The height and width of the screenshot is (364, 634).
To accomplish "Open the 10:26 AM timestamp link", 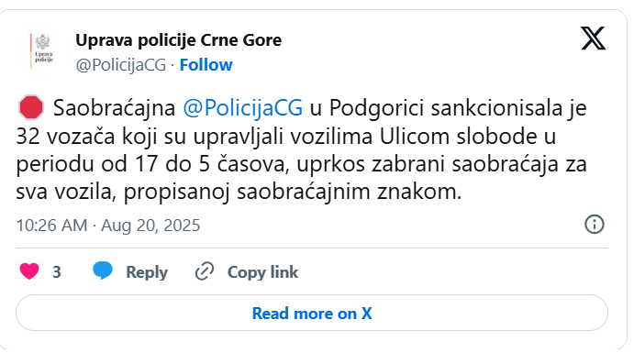I will point(51,225).
